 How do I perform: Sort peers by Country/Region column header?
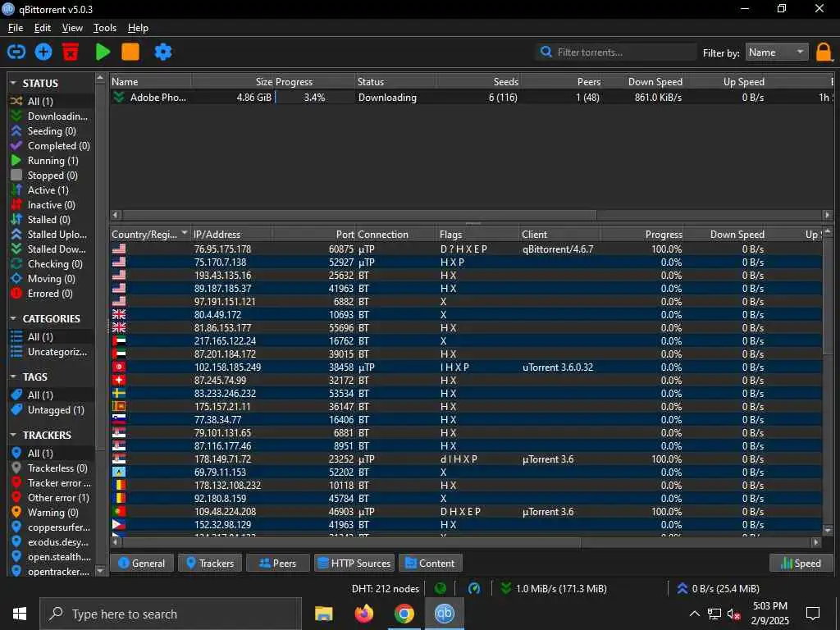(x=150, y=234)
